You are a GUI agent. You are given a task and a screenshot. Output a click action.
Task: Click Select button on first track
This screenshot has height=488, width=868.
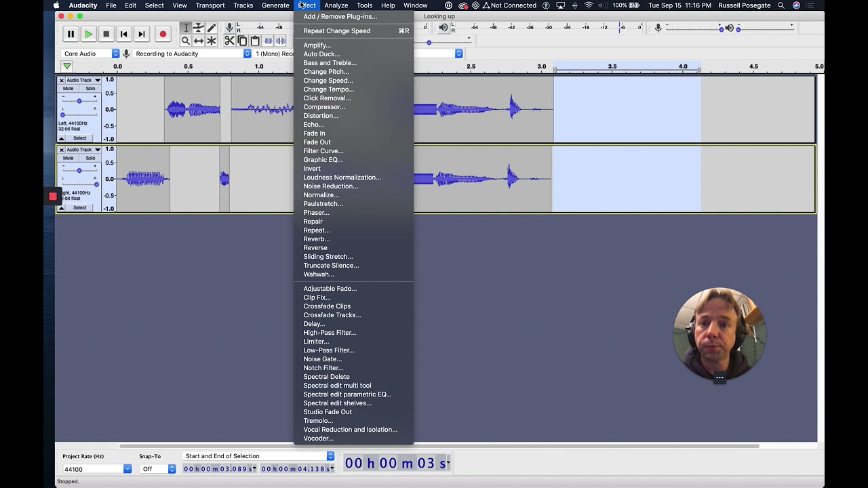tap(80, 138)
